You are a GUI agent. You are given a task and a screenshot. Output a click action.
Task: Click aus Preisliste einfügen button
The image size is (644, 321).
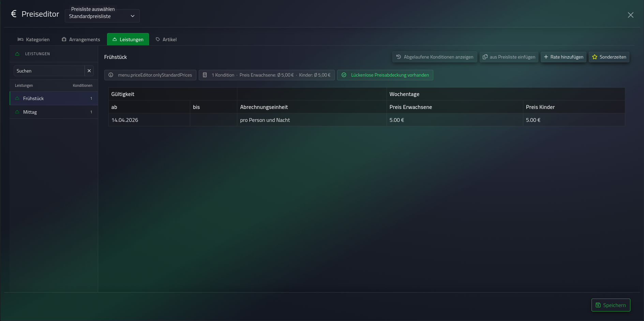(x=509, y=57)
